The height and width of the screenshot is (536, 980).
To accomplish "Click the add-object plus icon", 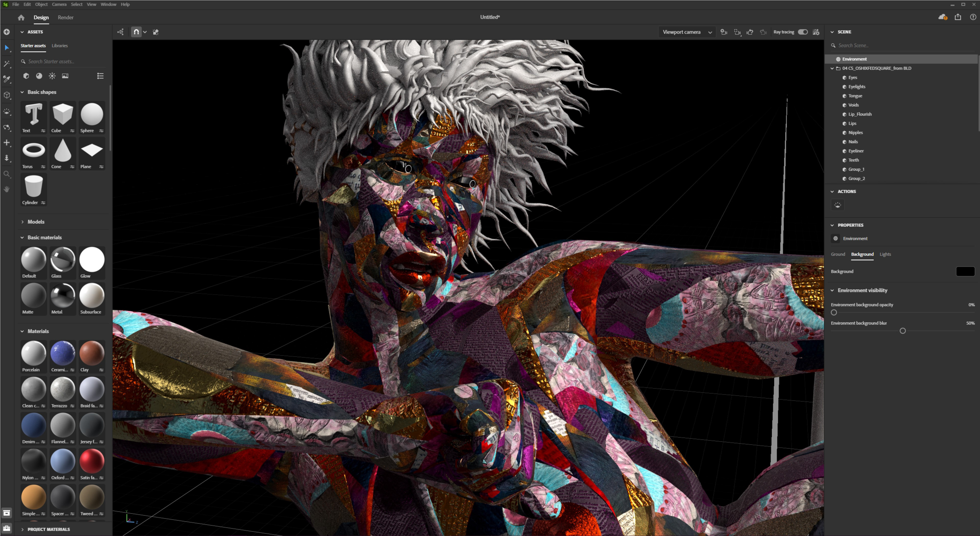I will tap(7, 32).
